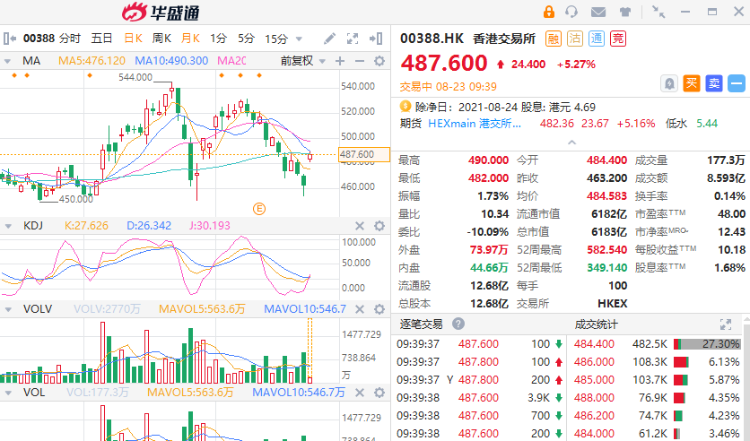
Task: Collapse left panel icon beside 00388
Action: 10,38
